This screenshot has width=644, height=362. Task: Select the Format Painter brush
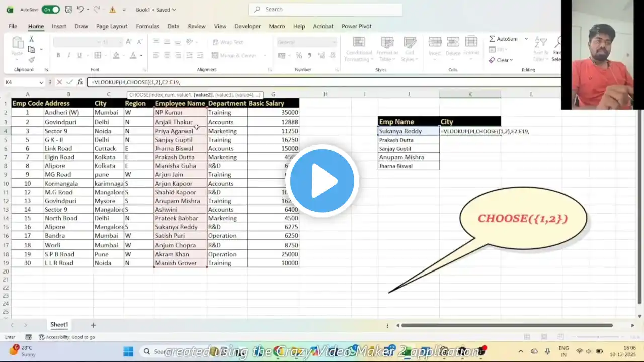(x=31, y=60)
